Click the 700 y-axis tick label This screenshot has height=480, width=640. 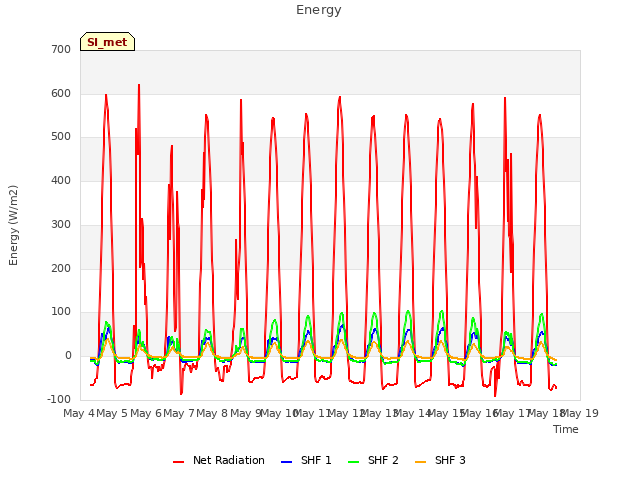tap(61, 50)
